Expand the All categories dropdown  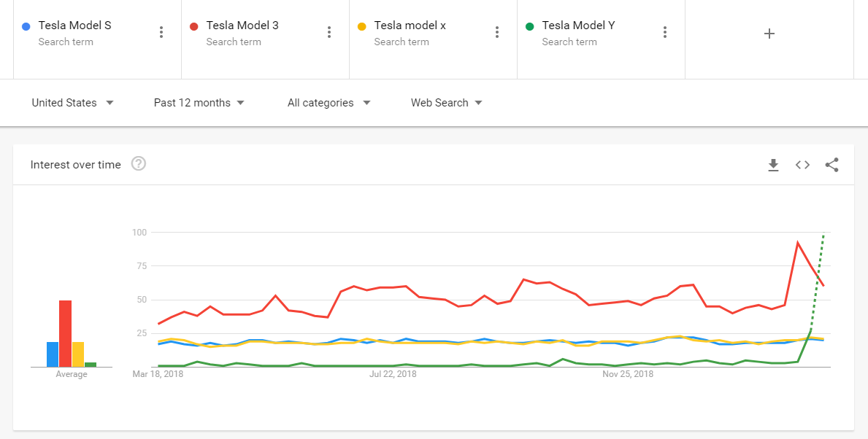(329, 103)
